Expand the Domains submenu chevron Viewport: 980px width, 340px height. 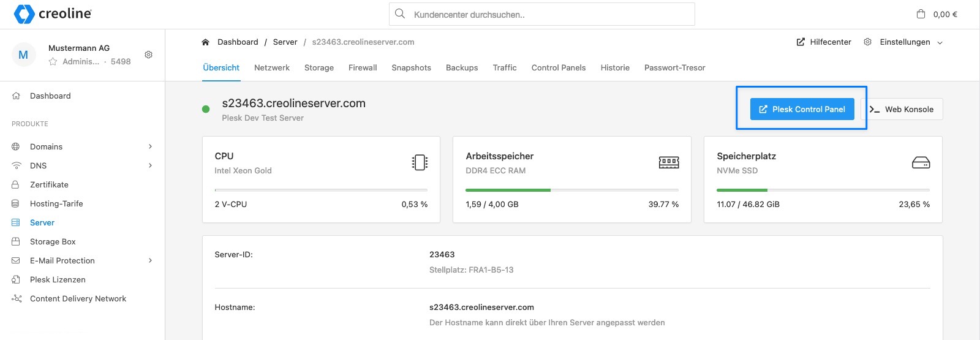tap(150, 146)
